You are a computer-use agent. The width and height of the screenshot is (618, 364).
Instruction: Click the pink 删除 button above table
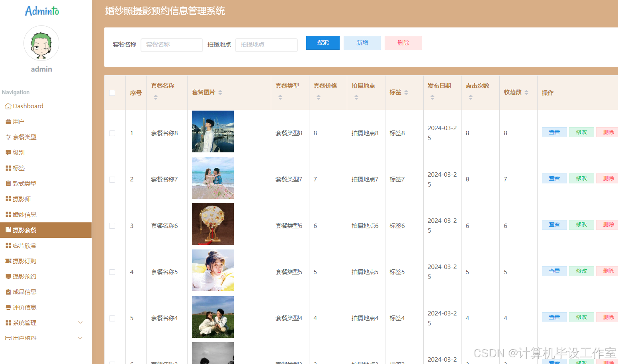click(x=403, y=43)
